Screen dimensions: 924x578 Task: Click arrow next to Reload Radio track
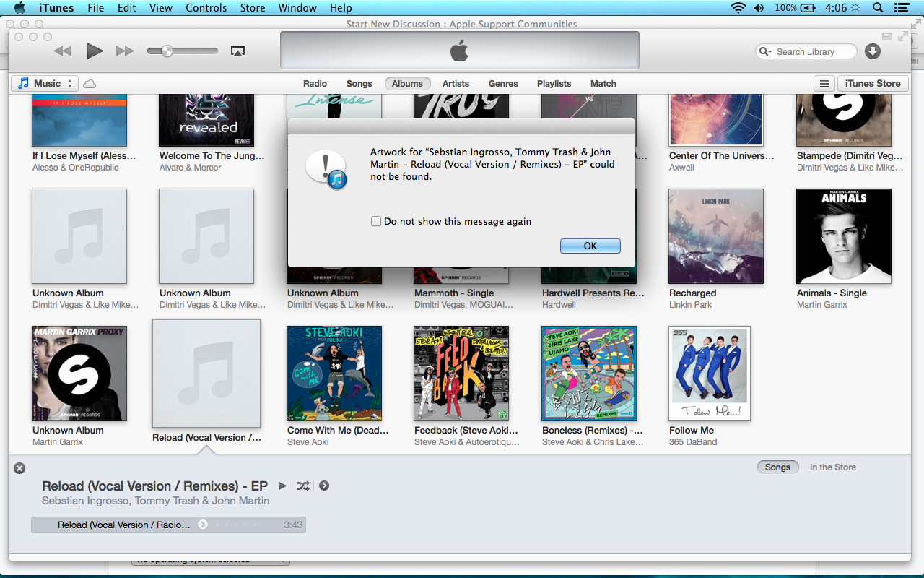tap(203, 525)
